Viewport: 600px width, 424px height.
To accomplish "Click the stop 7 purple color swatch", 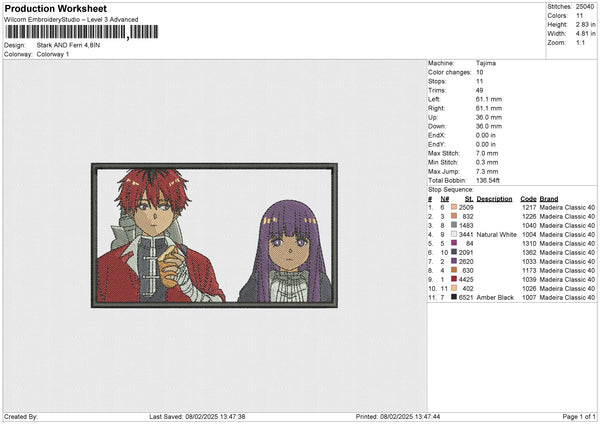I will [454, 261].
